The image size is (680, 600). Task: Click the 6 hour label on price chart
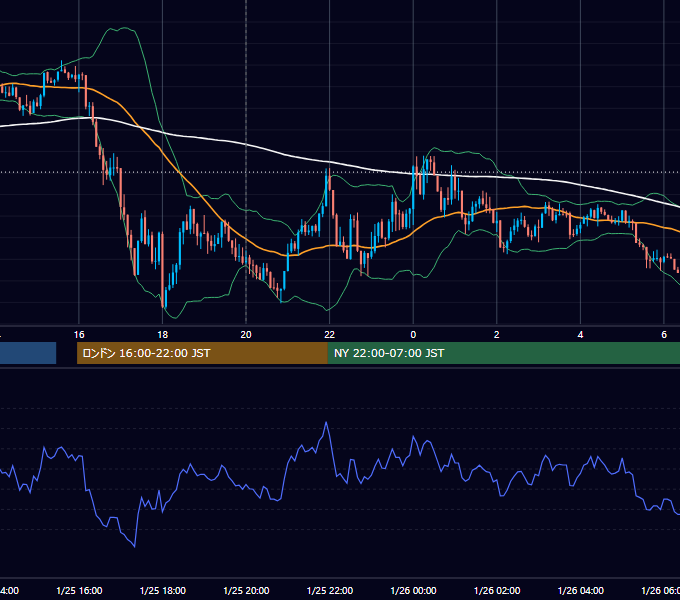tap(664, 335)
